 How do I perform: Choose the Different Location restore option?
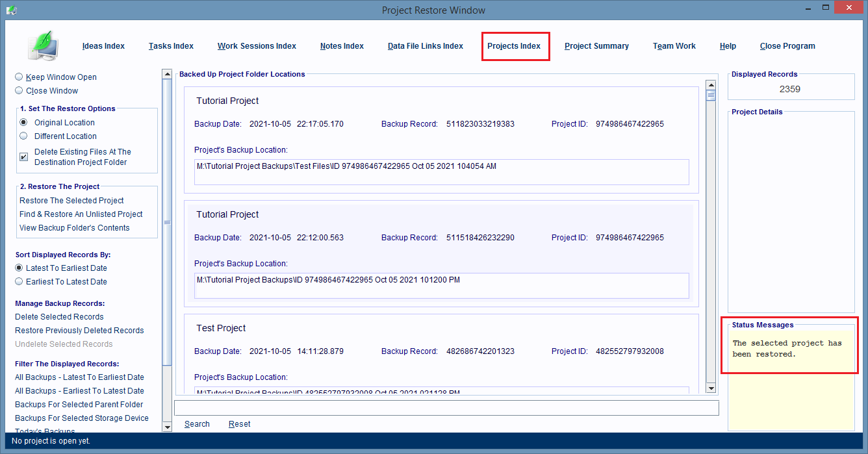click(24, 136)
